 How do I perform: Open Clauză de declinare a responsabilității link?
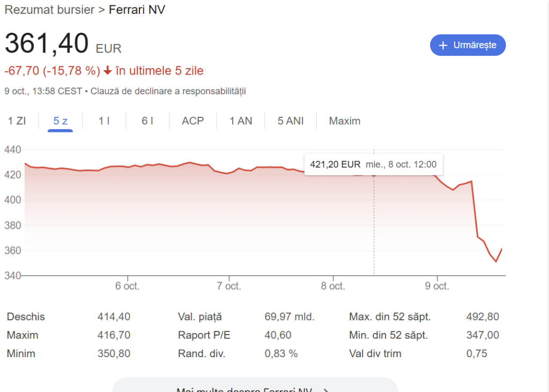pyautogui.click(x=168, y=91)
